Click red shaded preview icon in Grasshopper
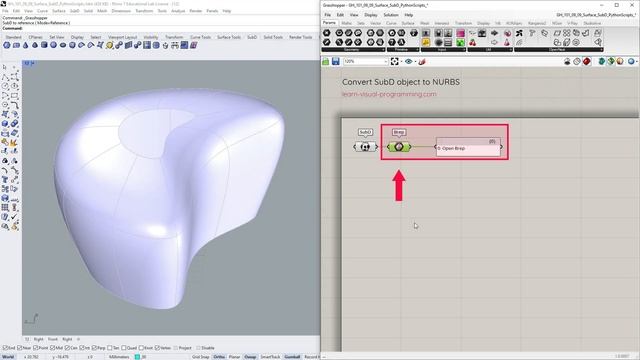 click(587, 62)
